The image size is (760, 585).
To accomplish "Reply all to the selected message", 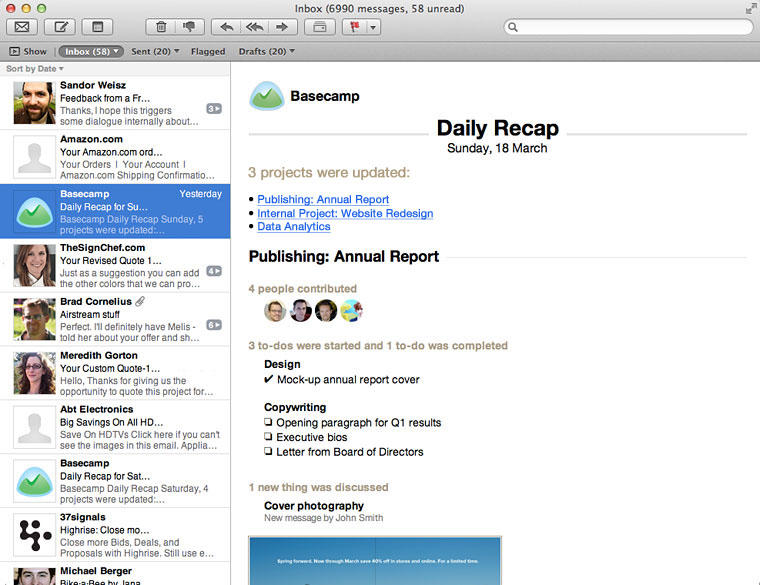I will click(x=254, y=27).
